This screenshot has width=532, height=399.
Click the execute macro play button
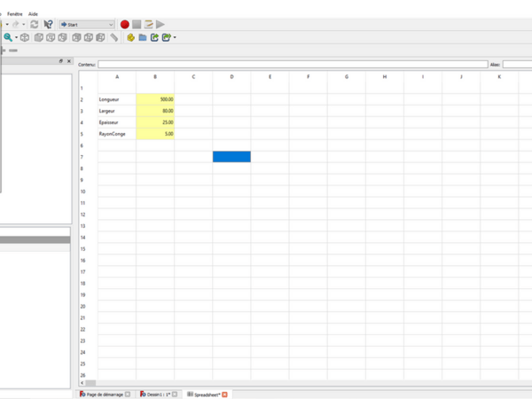tap(160, 25)
